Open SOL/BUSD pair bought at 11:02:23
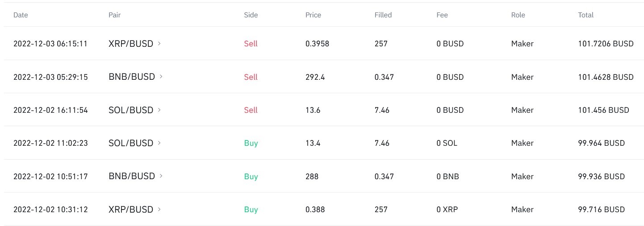644x226 pixels. [131, 143]
